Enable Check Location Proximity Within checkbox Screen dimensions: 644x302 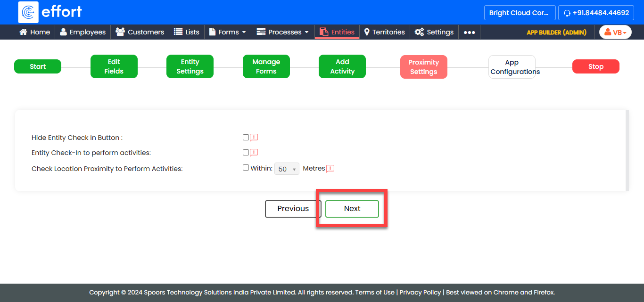point(246,168)
